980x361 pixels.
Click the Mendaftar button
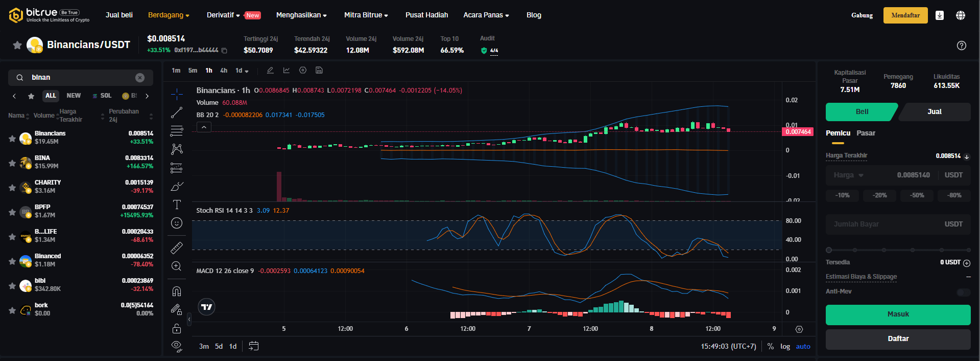point(905,15)
